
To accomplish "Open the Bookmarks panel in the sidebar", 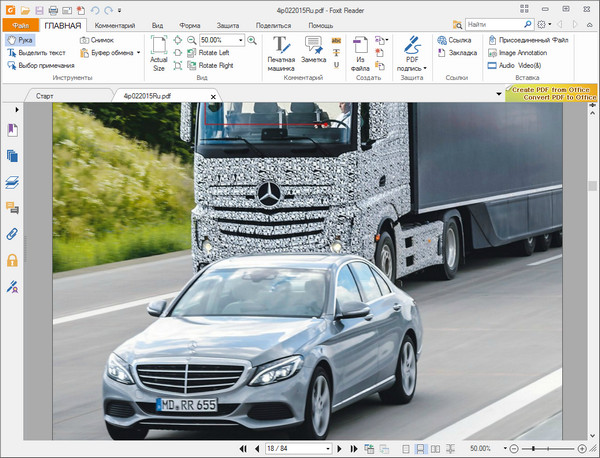I will pos(13,130).
